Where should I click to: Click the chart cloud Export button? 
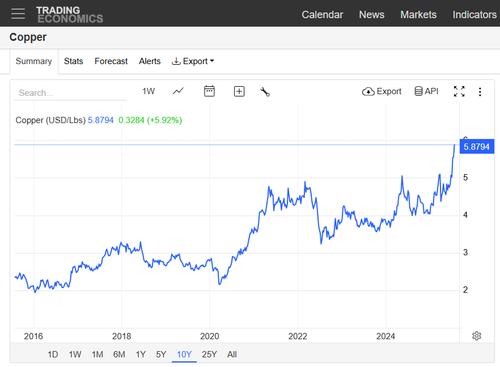click(382, 91)
